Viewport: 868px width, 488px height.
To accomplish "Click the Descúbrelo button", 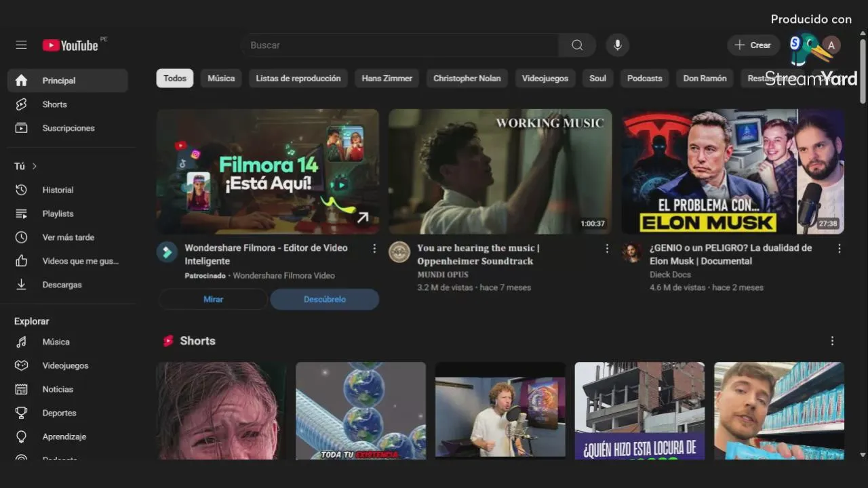I will [x=325, y=299].
